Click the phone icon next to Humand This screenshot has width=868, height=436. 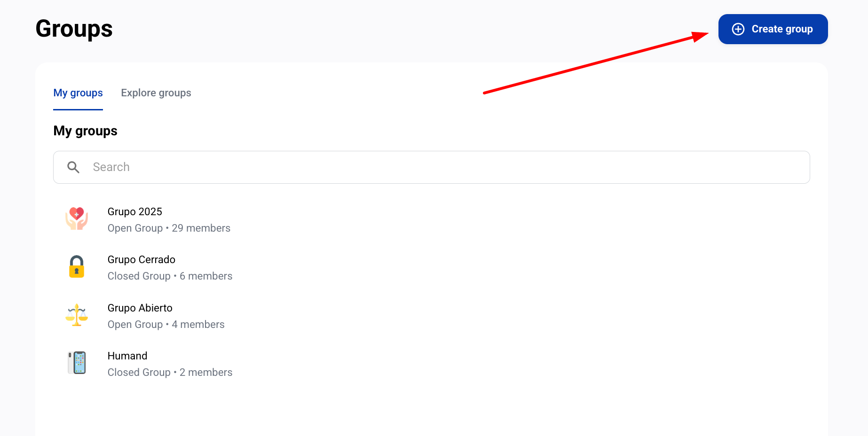click(x=77, y=363)
